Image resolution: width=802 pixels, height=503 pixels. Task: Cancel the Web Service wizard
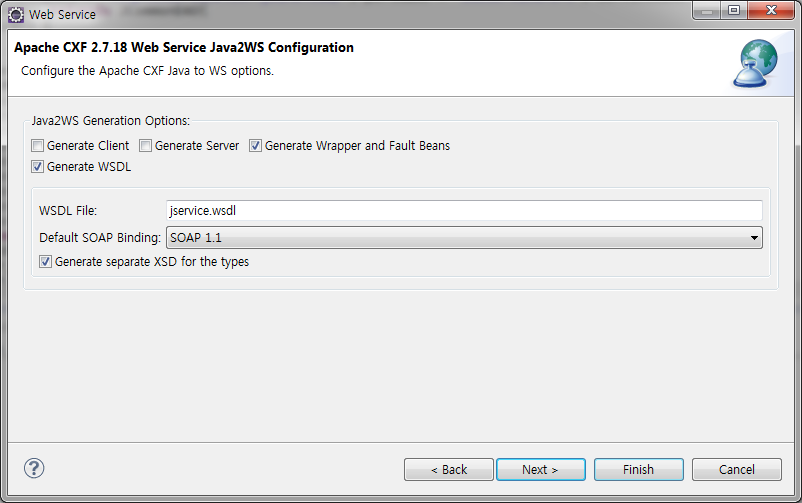pos(737,470)
